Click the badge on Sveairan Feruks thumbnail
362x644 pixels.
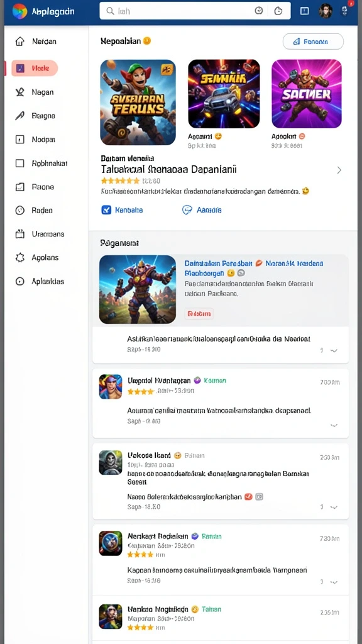click(167, 70)
